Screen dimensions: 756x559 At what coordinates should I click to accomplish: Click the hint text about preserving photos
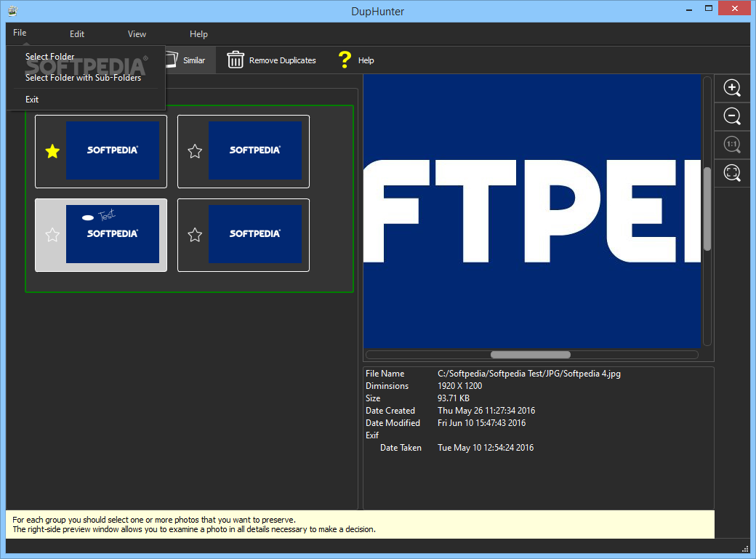coord(194,525)
